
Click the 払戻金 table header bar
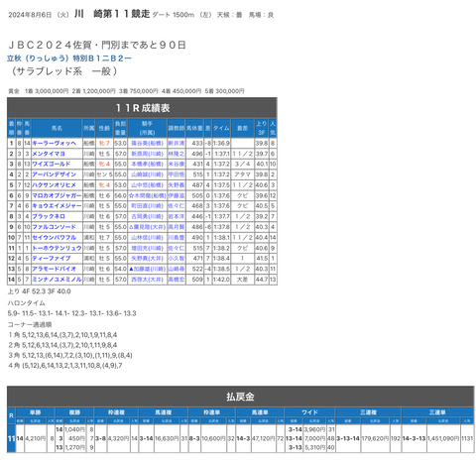tap(240, 397)
